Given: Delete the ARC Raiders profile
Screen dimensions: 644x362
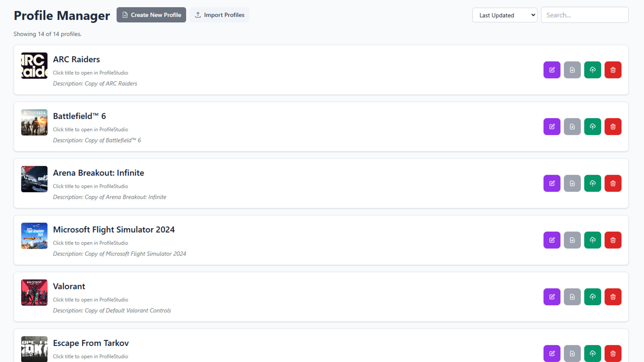Looking at the screenshot, I should tap(613, 70).
